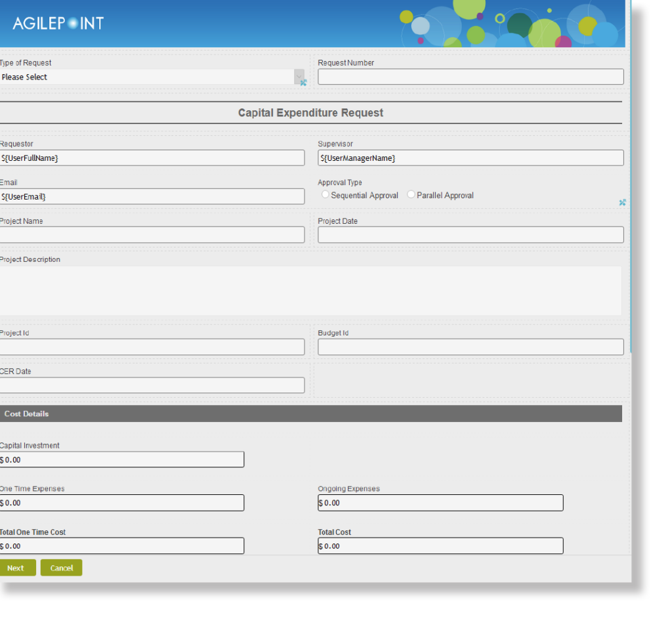The height and width of the screenshot is (619, 672).
Task: Click the Cancel button
Action: [61, 568]
